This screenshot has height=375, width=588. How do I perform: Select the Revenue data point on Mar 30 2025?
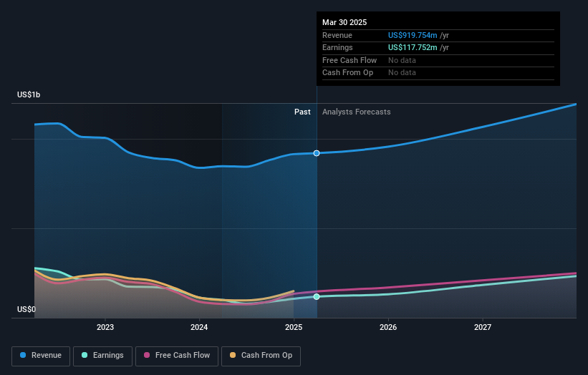(x=317, y=153)
